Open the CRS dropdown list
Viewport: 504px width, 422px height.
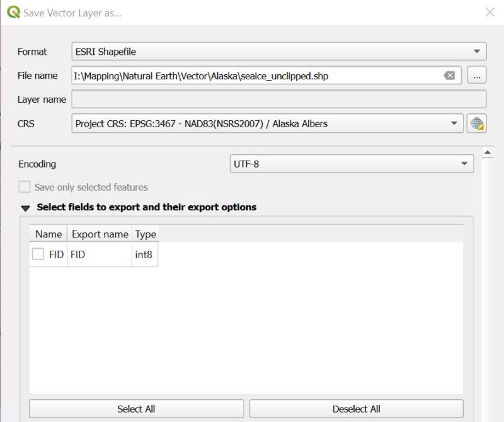267,123
